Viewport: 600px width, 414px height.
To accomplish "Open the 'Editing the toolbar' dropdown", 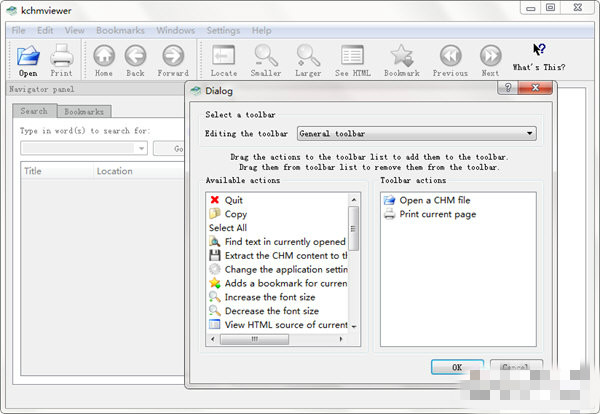I will click(x=415, y=133).
